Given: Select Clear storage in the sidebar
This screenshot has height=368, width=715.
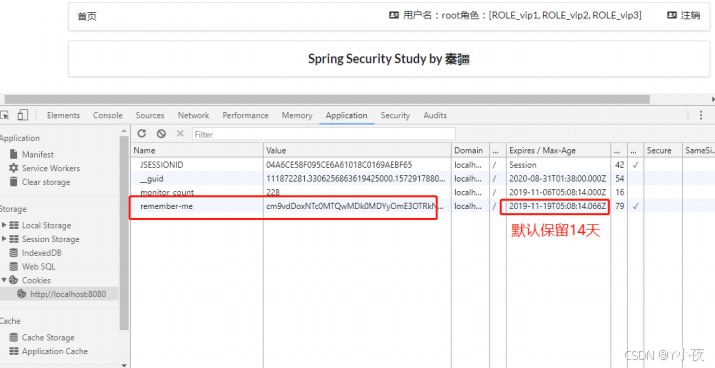Looking at the screenshot, I should click(46, 181).
